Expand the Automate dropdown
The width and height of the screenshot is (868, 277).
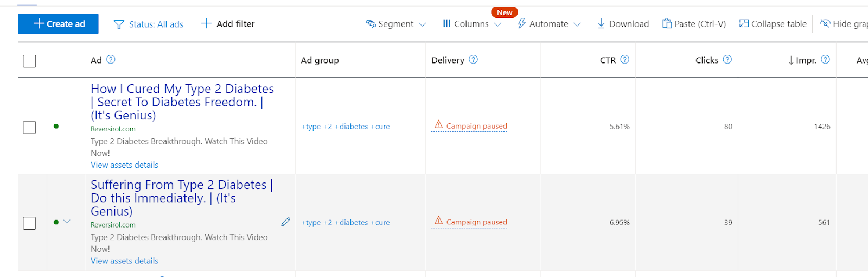coord(549,24)
